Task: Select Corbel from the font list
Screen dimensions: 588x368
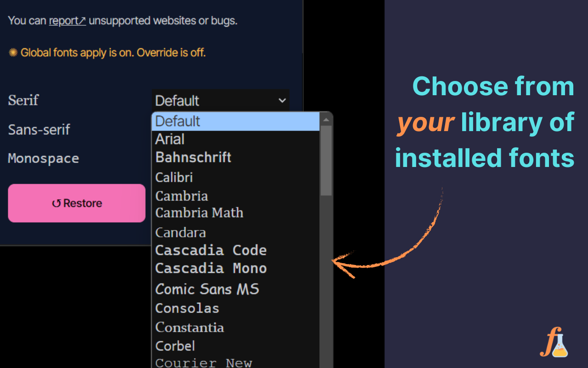Action: pos(236,346)
